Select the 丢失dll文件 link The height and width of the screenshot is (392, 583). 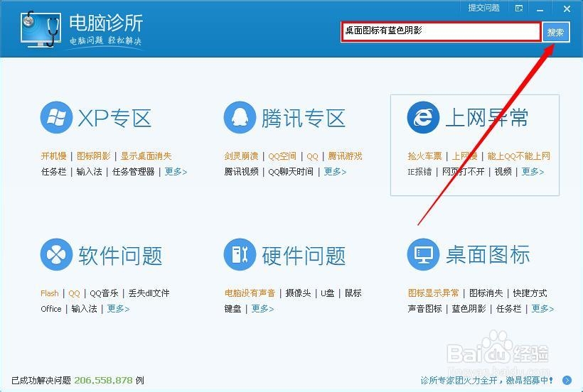(149, 293)
